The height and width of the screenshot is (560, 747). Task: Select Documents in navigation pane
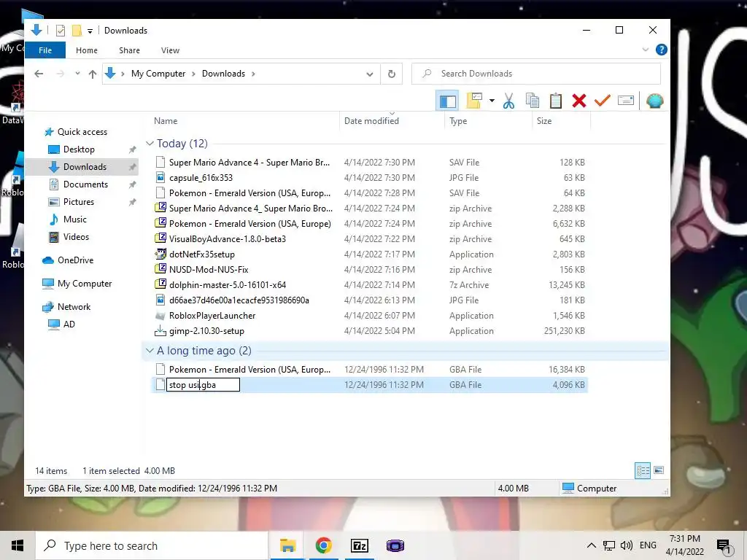(x=86, y=184)
